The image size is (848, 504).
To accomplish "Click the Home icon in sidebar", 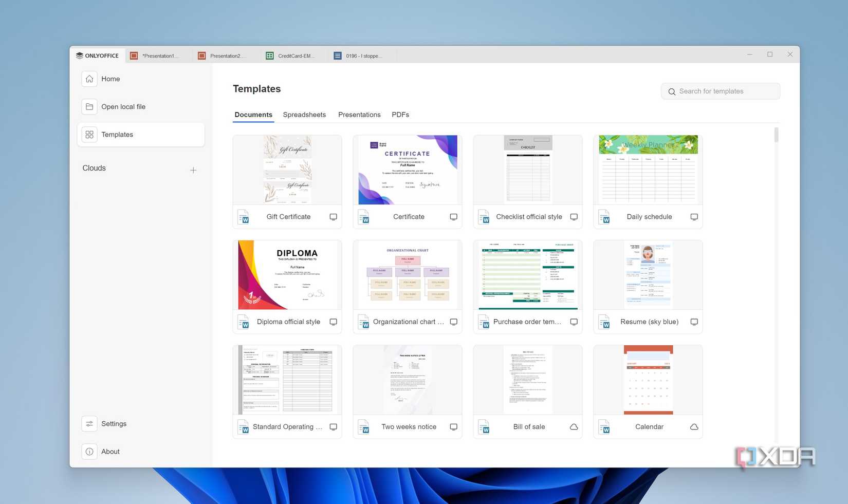I will (x=89, y=79).
